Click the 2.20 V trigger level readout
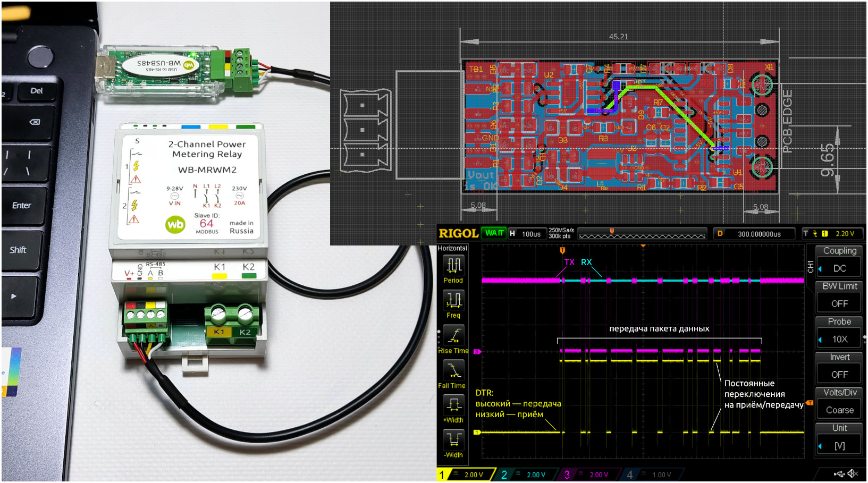This screenshot has height=483, width=868. pos(845,234)
